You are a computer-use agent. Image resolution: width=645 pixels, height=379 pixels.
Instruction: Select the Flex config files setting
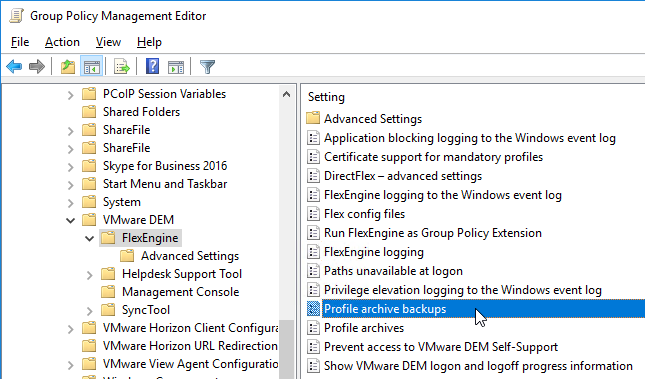pyautogui.click(x=364, y=214)
